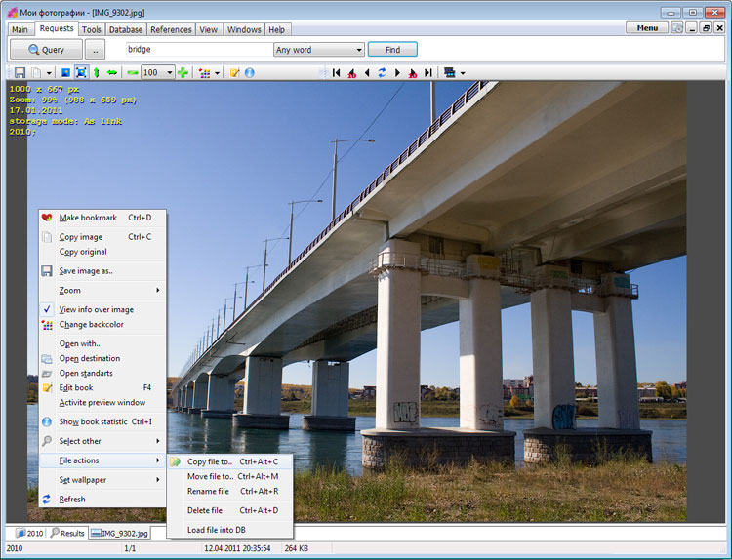Screen dimensions: 732x560
Task: Open the windows layout dropdown arrow
Action: coord(463,73)
